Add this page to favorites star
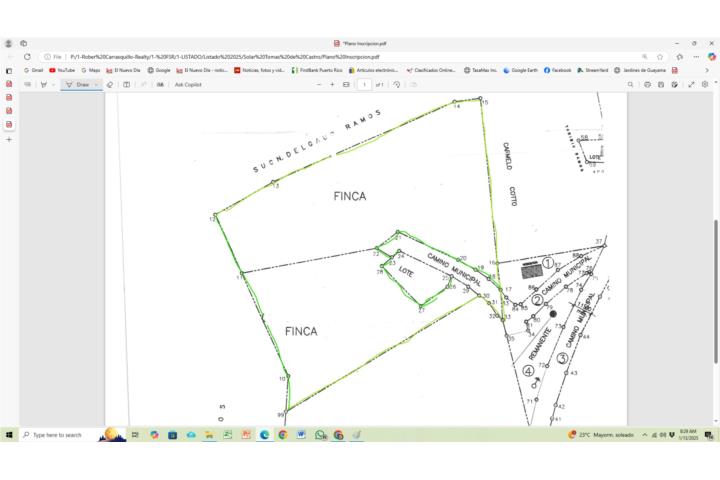The image size is (720, 480). (660, 57)
